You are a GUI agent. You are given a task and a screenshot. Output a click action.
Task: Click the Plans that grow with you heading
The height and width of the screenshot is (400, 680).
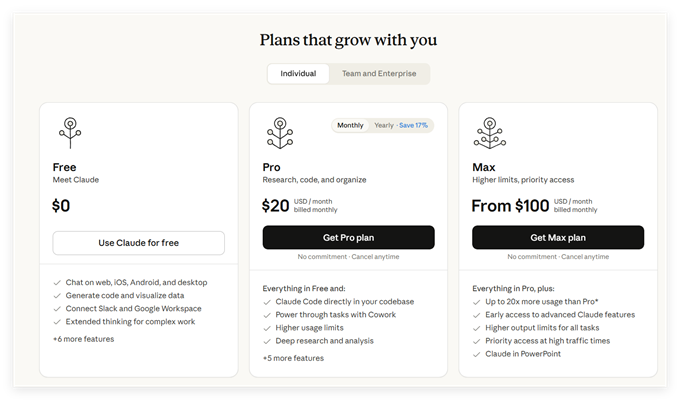[x=348, y=40]
